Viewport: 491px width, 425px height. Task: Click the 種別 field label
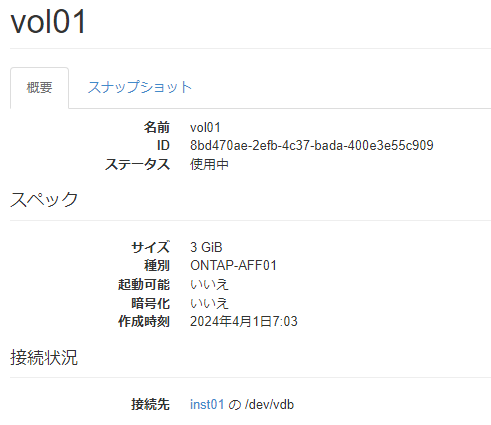[x=157, y=266]
